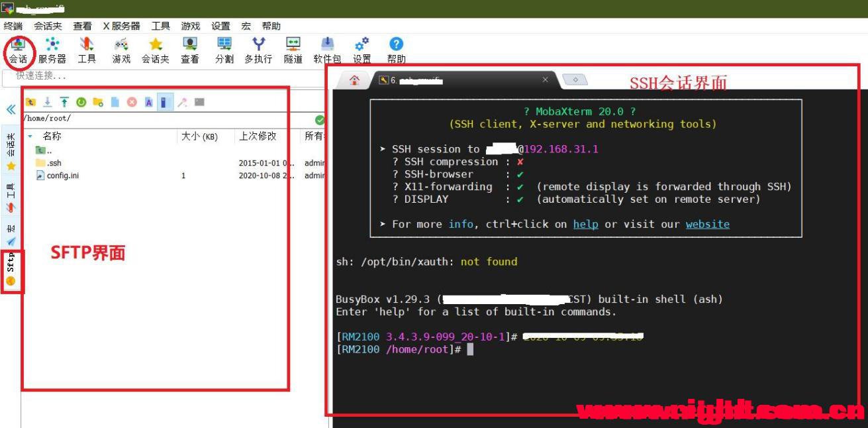Open the 隧道 (Tunneling) tool
The height and width of the screenshot is (428, 868).
click(x=293, y=50)
